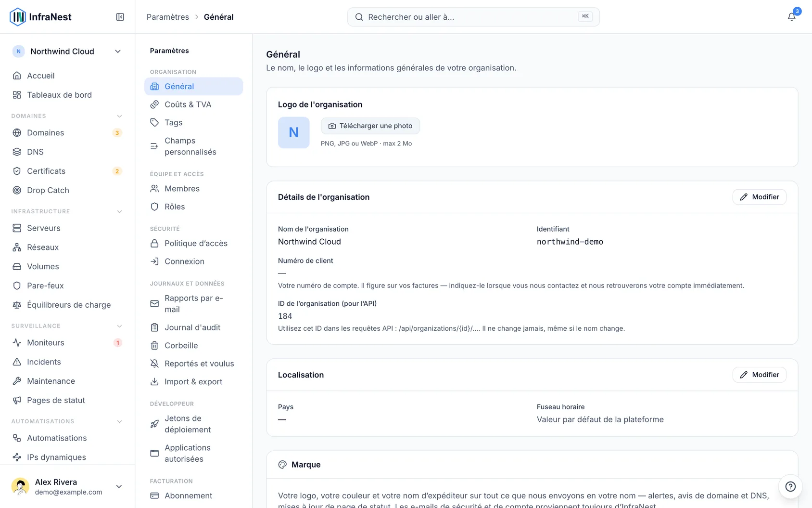
Task: Click the N organisation logo thumbnail
Action: tap(293, 132)
